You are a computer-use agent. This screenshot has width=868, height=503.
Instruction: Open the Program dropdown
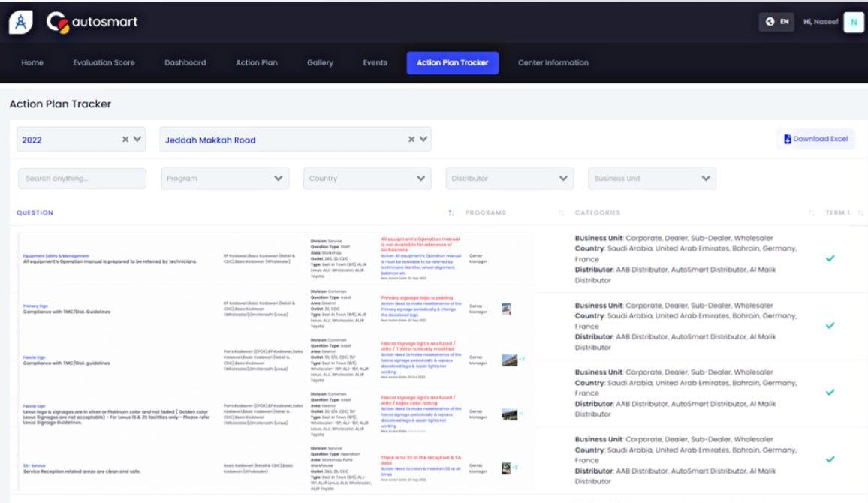(x=224, y=178)
